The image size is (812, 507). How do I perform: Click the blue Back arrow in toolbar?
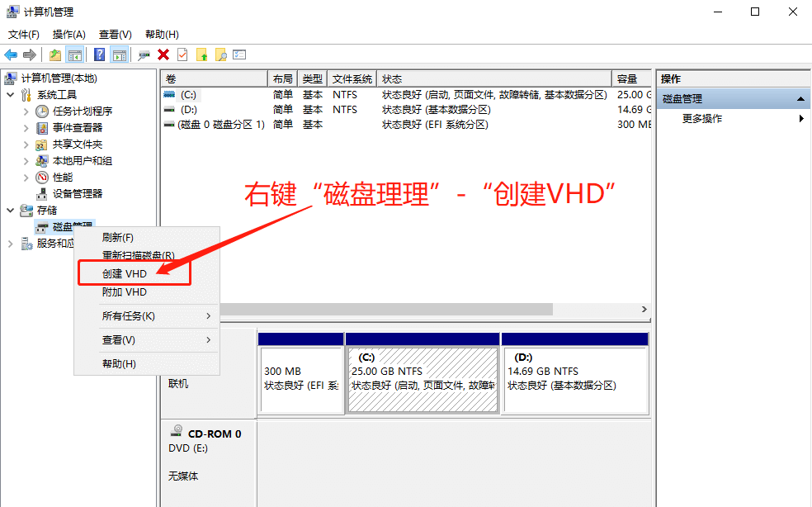(x=11, y=54)
